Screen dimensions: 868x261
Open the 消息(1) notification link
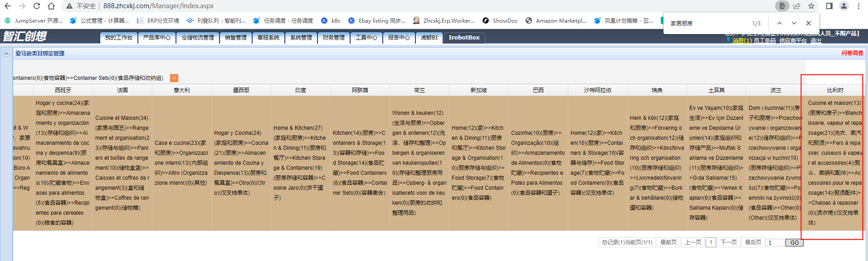point(742,41)
